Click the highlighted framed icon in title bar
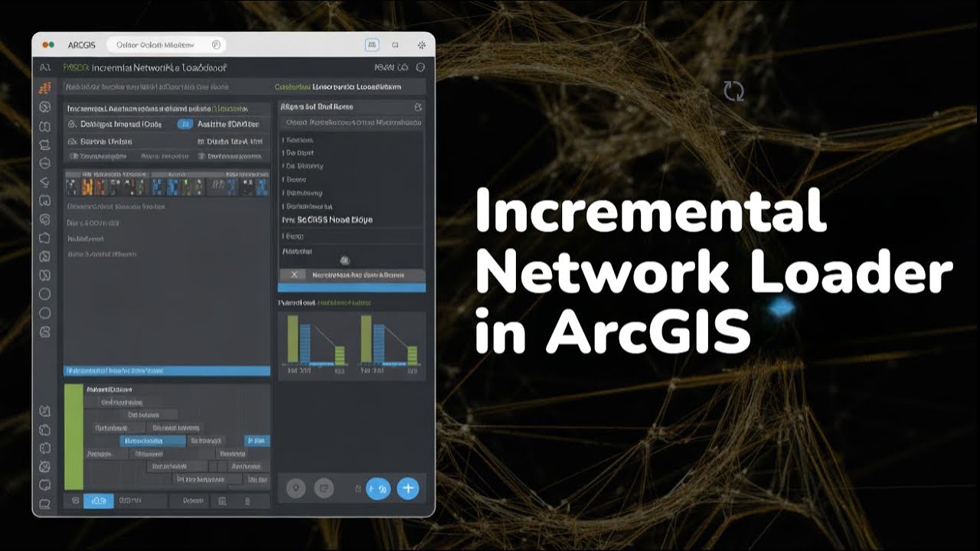The width and height of the screenshot is (980, 551). (372, 45)
